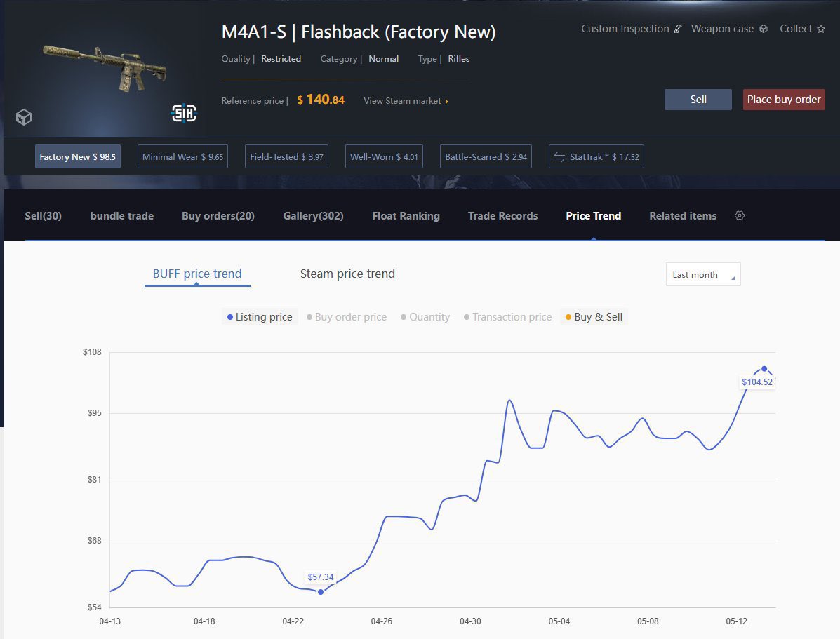Image resolution: width=840 pixels, height=639 pixels.
Task: Toggle the Buy & Sell series
Action: tap(594, 316)
